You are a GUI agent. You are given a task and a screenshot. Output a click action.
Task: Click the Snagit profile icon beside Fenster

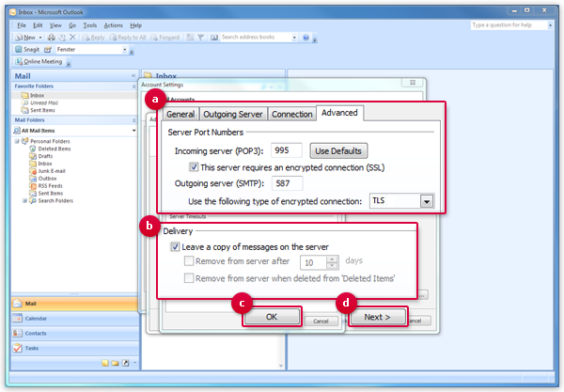(x=48, y=50)
